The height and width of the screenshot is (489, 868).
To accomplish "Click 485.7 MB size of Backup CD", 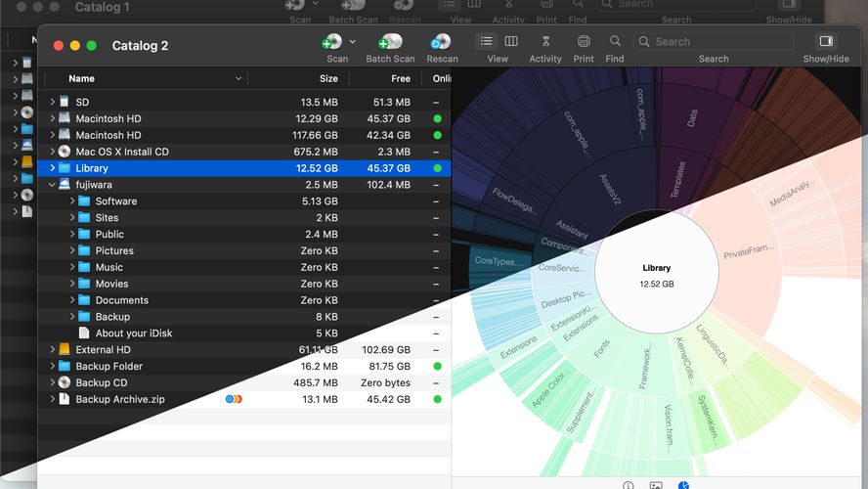I will (316, 382).
